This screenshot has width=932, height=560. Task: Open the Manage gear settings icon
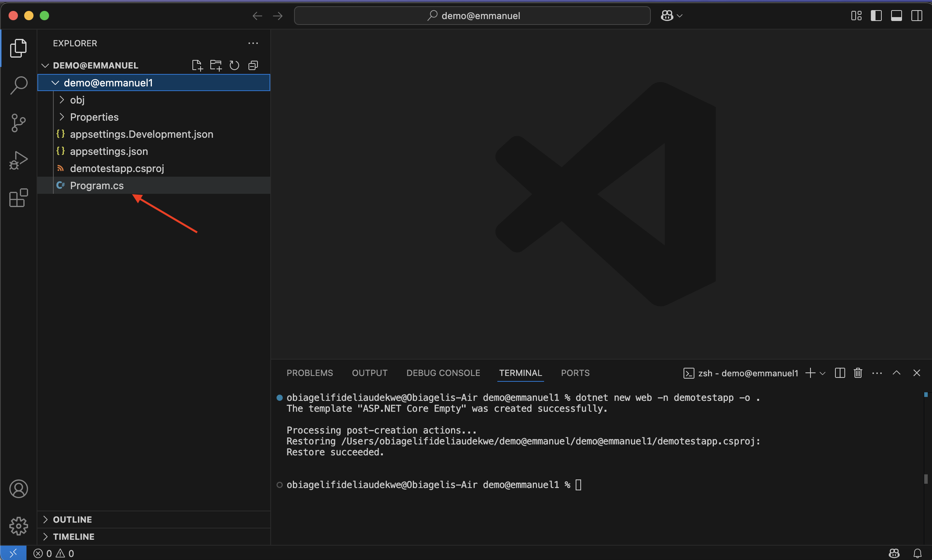pos(18,526)
